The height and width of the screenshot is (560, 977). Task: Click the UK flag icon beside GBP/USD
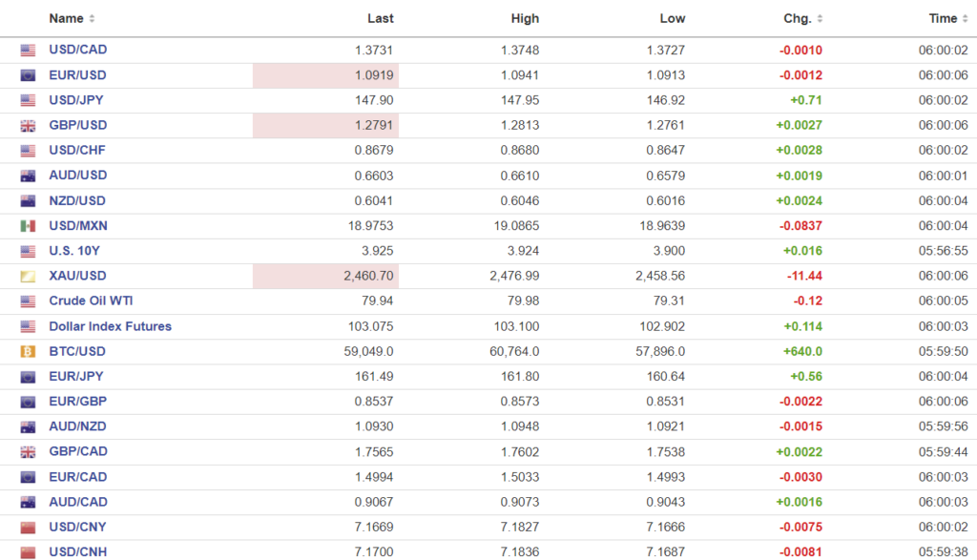click(x=28, y=126)
